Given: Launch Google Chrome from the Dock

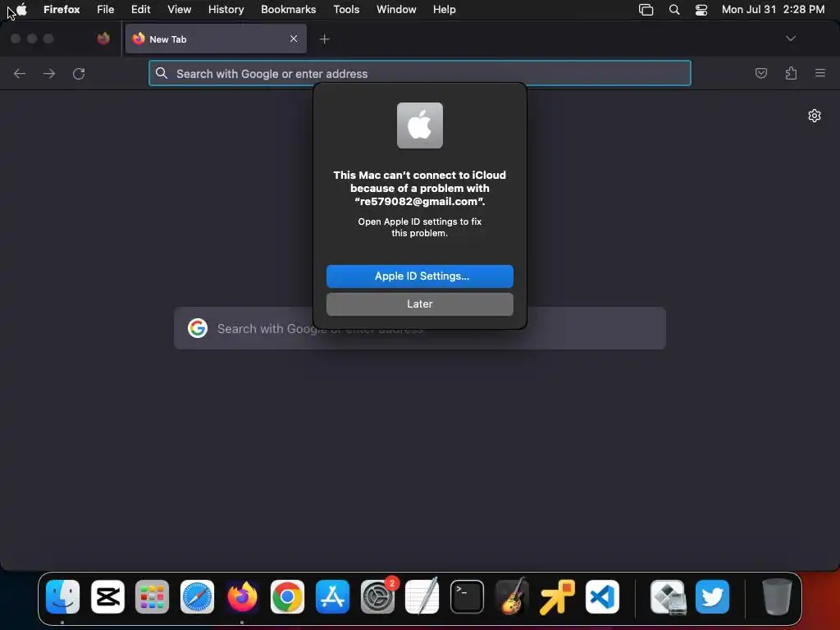Looking at the screenshot, I should click(287, 596).
